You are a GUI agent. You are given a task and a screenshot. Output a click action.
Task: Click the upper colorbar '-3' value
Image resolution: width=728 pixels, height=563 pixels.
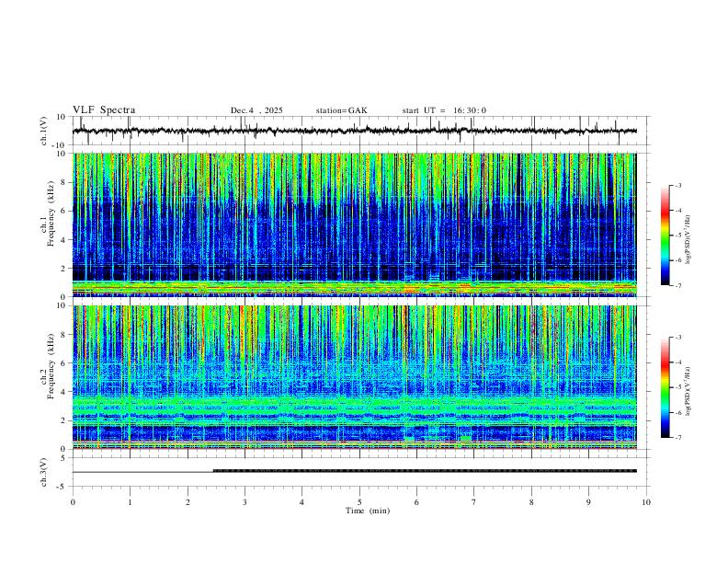(677, 185)
